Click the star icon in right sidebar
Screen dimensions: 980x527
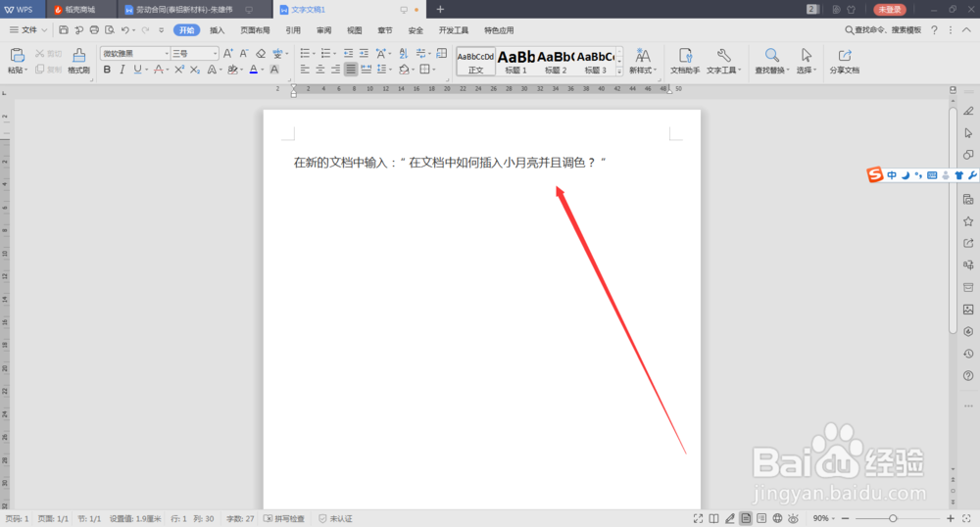pos(968,221)
